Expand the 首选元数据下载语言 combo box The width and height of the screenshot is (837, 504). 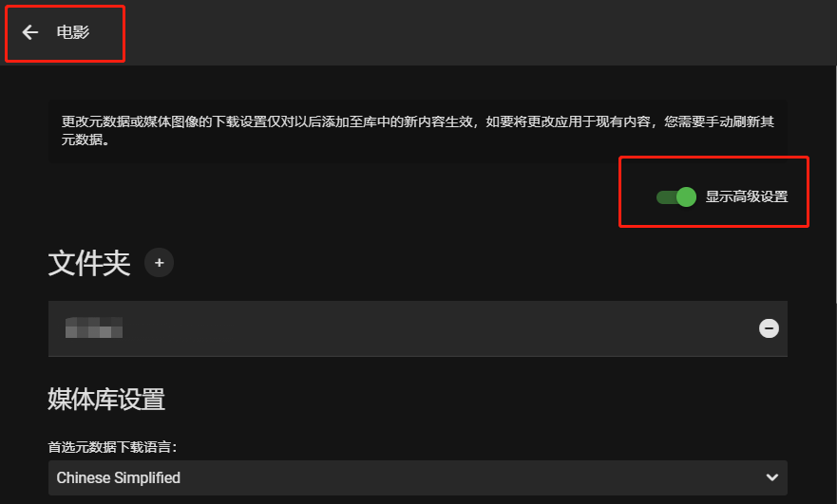(417, 477)
